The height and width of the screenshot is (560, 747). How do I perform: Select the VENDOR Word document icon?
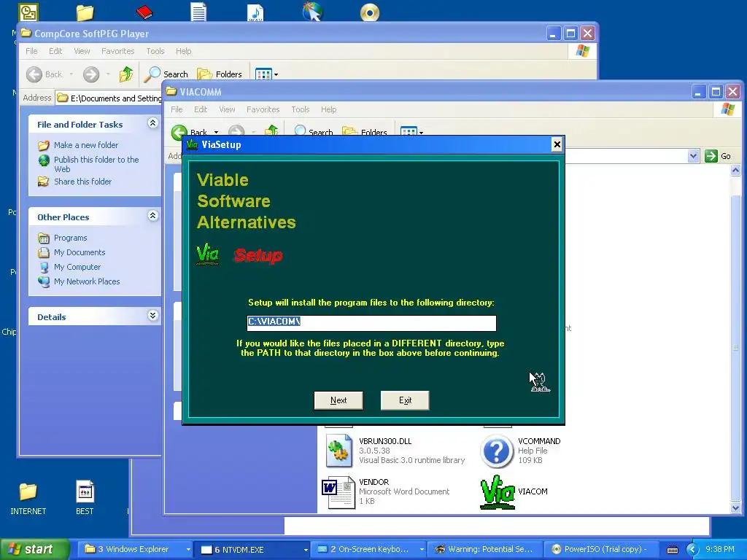[x=338, y=492]
